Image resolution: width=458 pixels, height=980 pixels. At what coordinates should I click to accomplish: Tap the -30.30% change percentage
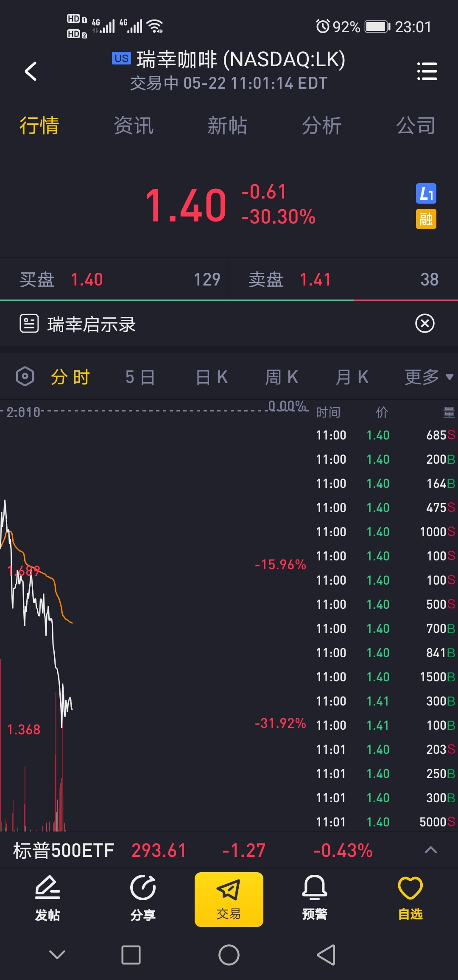[278, 216]
